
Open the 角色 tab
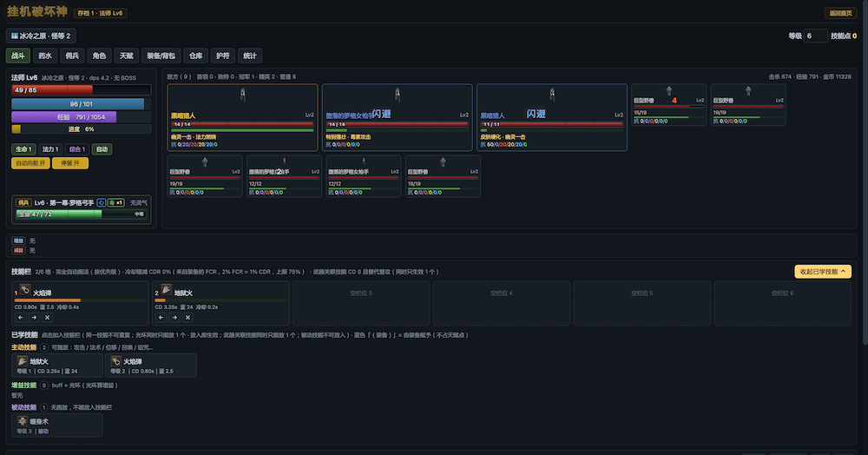99,56
